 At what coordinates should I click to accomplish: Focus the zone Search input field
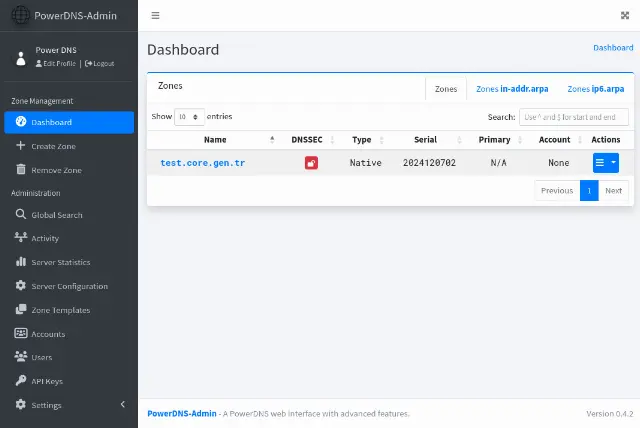(x=573, y=117)
